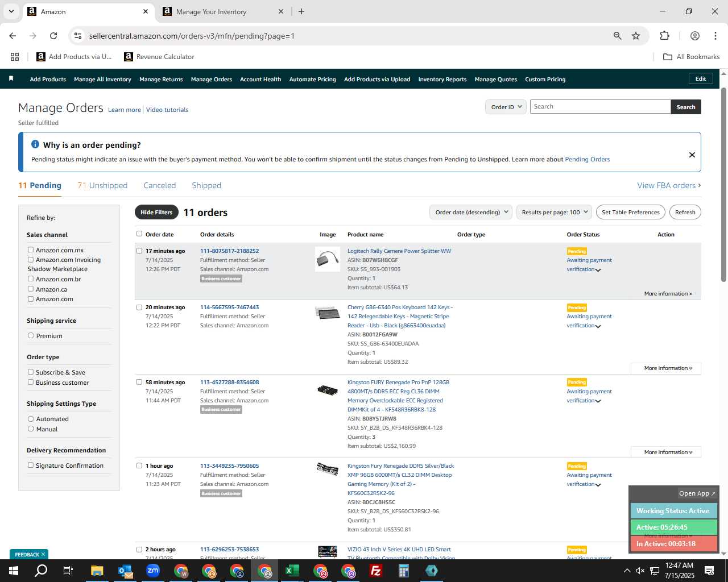The image size is (728, 582).
Task: Select the Premium shipping service option
Action: pyautogui.click(x=31, y=335)
